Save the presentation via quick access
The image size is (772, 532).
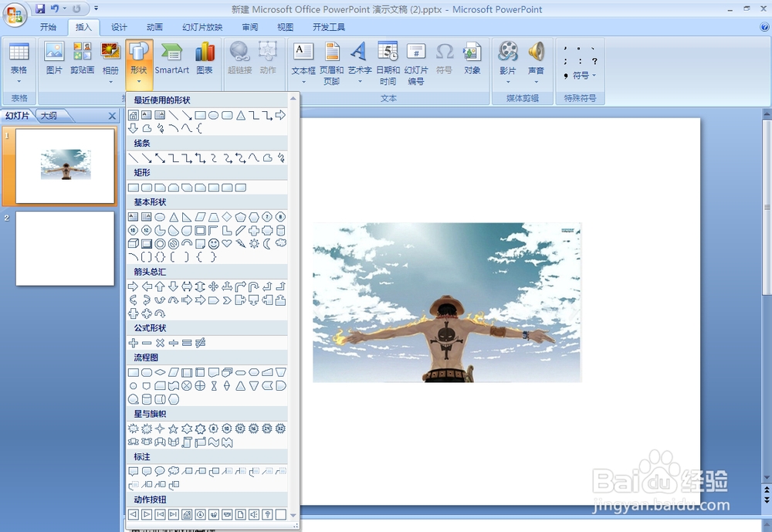click(x=40, y=8)
